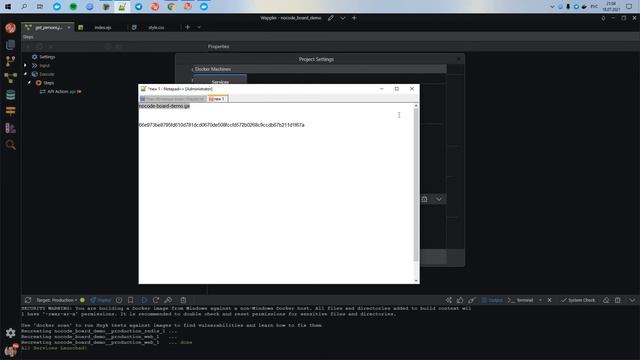Open the user avatar at sidebar bottom
640x360 pixels.
(x=11, y=351)
